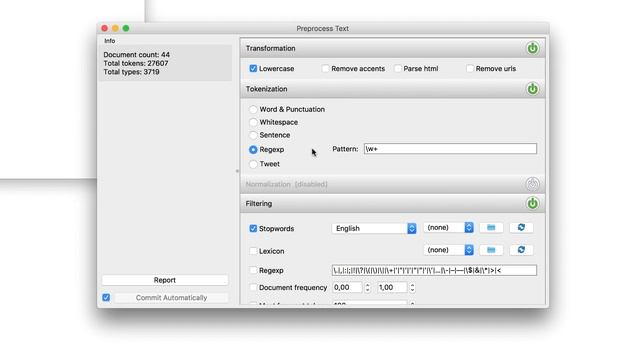This screenshot has height=360, width=640.
Task: Minimize the Preprocess Text window
Action: (x=116, y=28)
